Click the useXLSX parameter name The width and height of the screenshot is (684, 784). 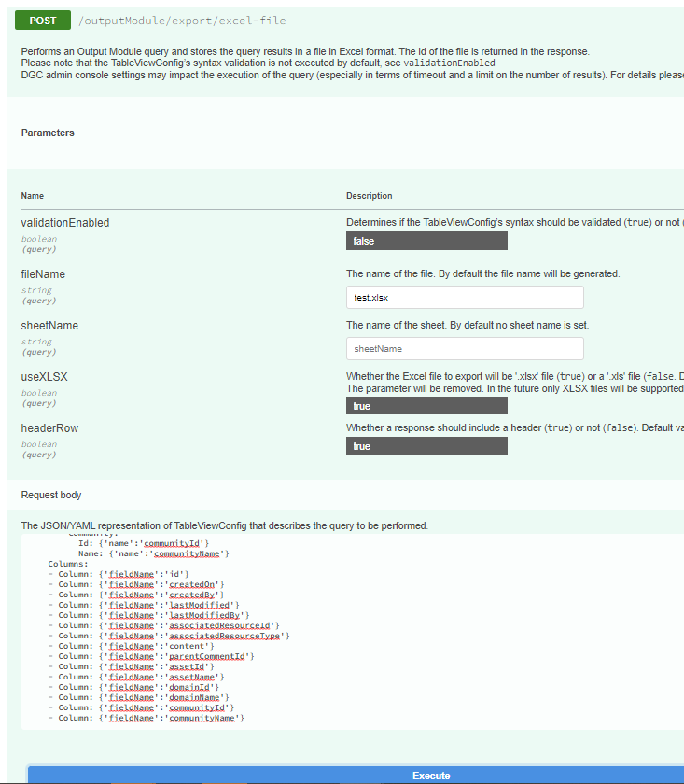coord(44,377)
